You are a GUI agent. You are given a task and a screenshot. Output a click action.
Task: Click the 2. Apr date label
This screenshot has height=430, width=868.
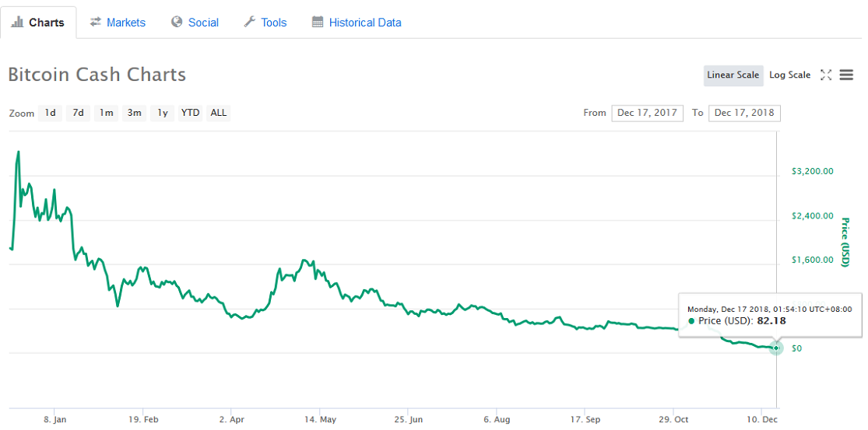[231, 419]
